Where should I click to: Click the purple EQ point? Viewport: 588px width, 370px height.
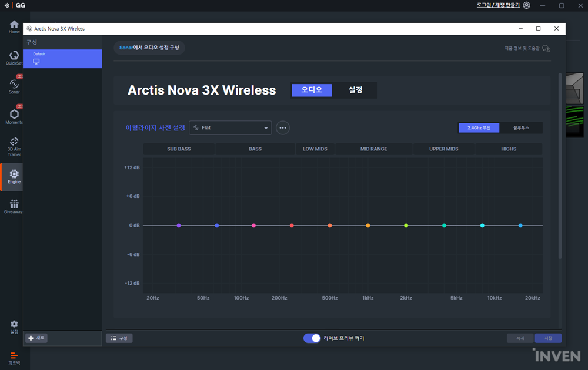(179, 226)
